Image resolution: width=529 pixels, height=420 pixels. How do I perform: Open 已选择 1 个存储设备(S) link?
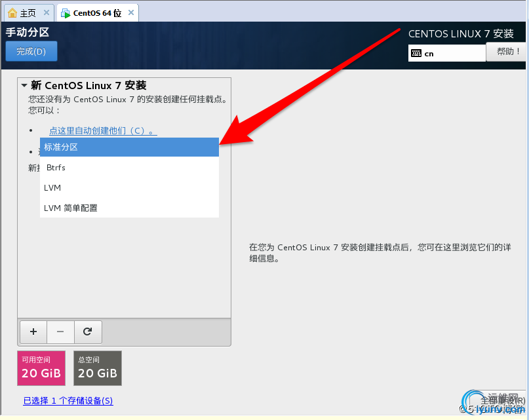[x=68, y=400]
